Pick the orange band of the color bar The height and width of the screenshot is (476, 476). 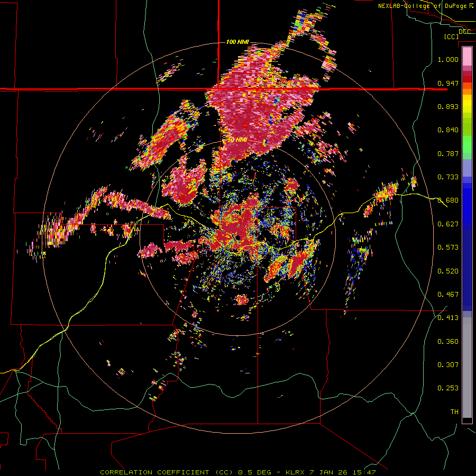point(467,91)
